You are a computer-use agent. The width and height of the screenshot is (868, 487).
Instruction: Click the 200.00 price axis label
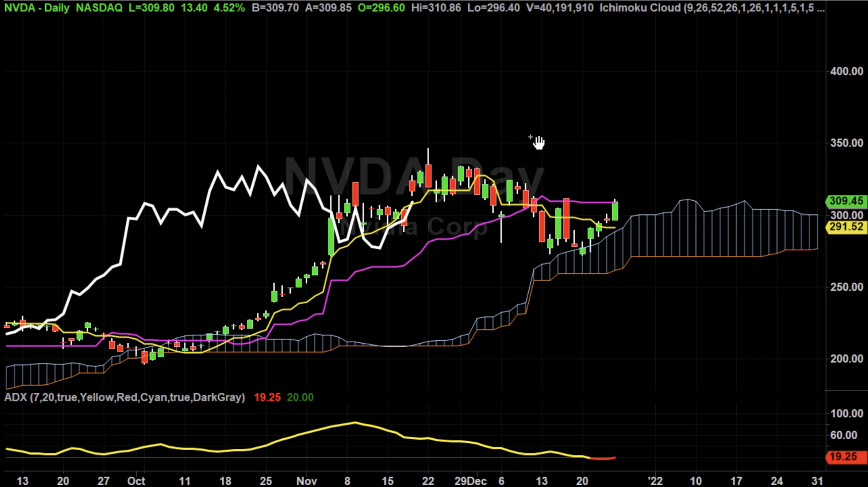tap(847, 359)
